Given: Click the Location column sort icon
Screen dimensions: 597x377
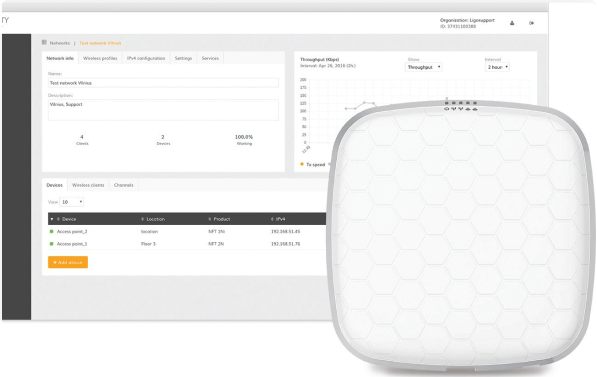Looking at the screenshot, I should pyautogui.click(x=142, y=219).
